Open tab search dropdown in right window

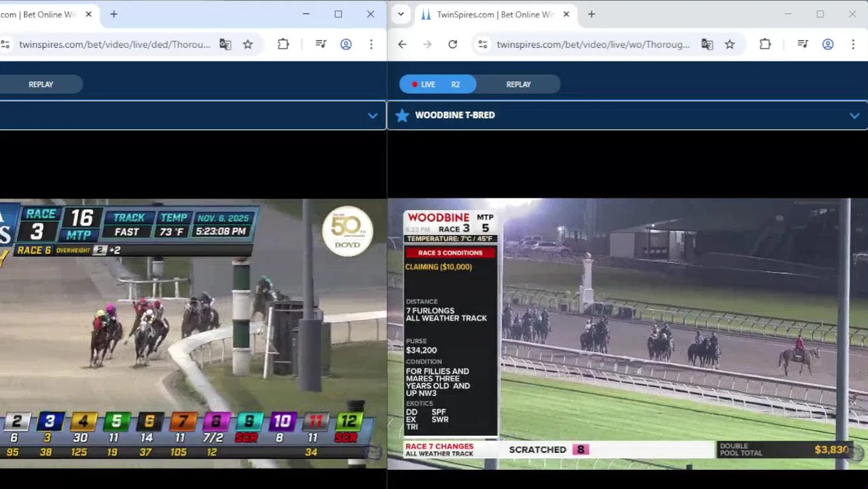[x=401, y=14]
